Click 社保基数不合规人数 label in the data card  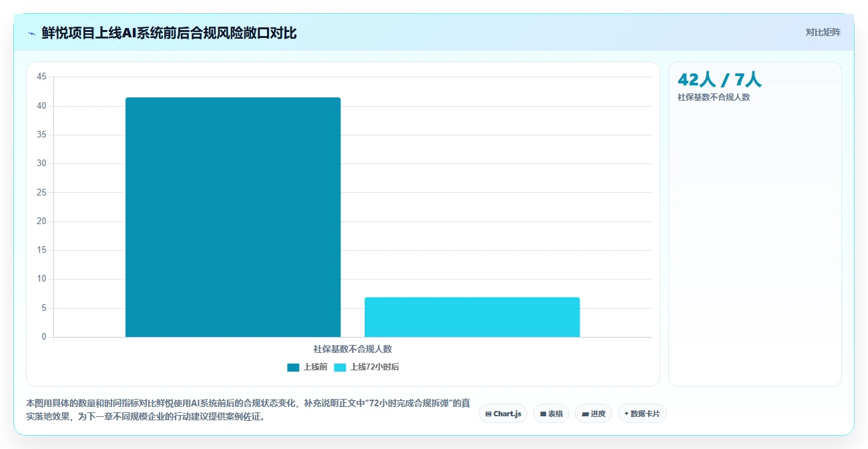[713, 97]
